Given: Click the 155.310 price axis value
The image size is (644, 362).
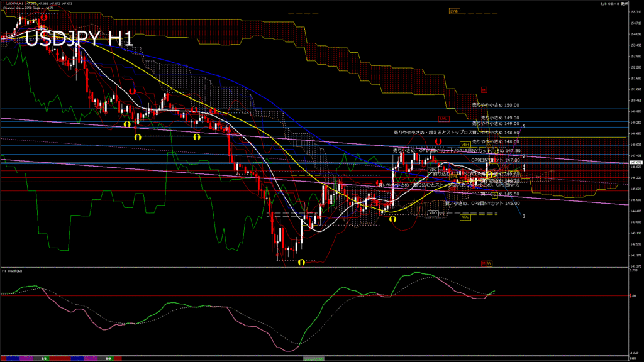Looking at the screenshot, I should coord(635,12).
